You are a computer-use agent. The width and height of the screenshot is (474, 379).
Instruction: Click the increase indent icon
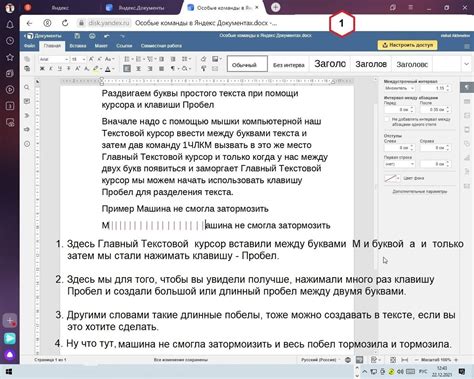(x=173, y=59)
